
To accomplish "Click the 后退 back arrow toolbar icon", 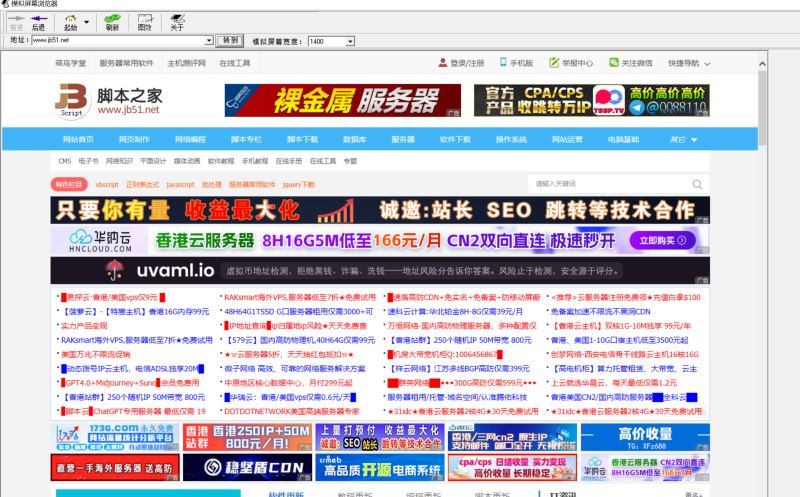I will (39, 19).
